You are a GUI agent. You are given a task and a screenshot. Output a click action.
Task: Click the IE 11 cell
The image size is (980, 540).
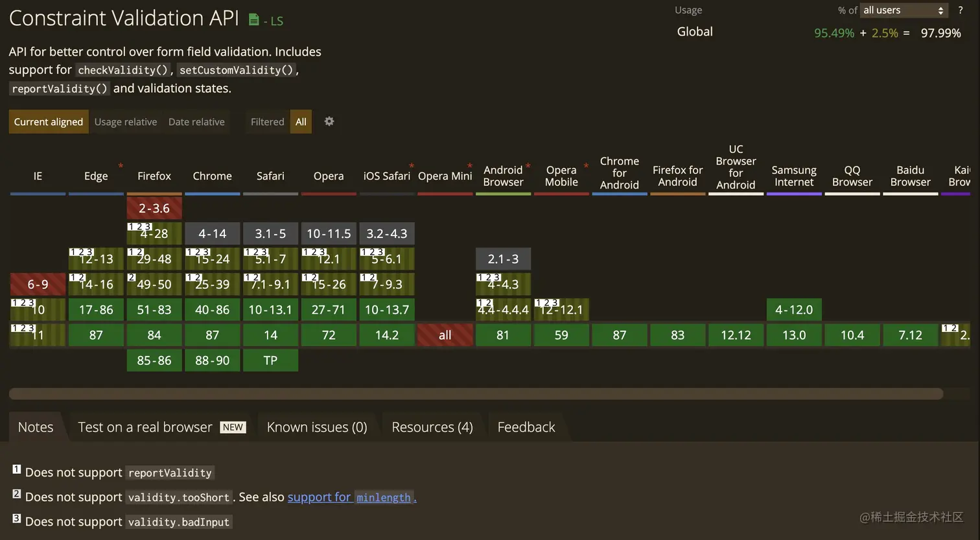(38, 335)
